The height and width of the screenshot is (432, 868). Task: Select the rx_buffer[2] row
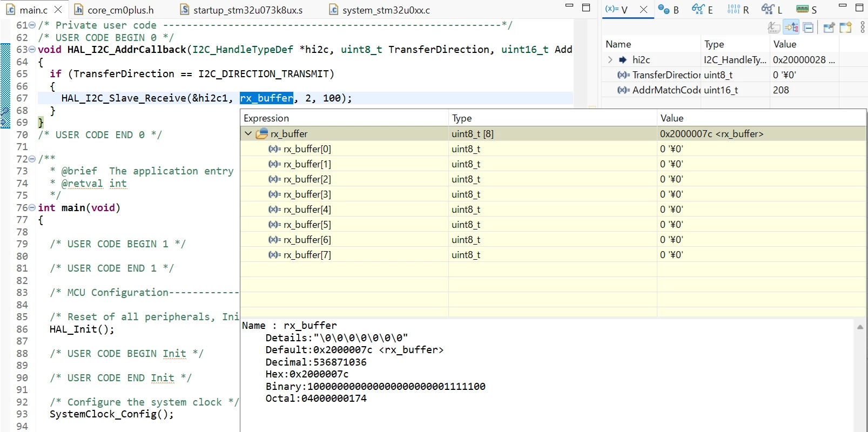point(553,179)
